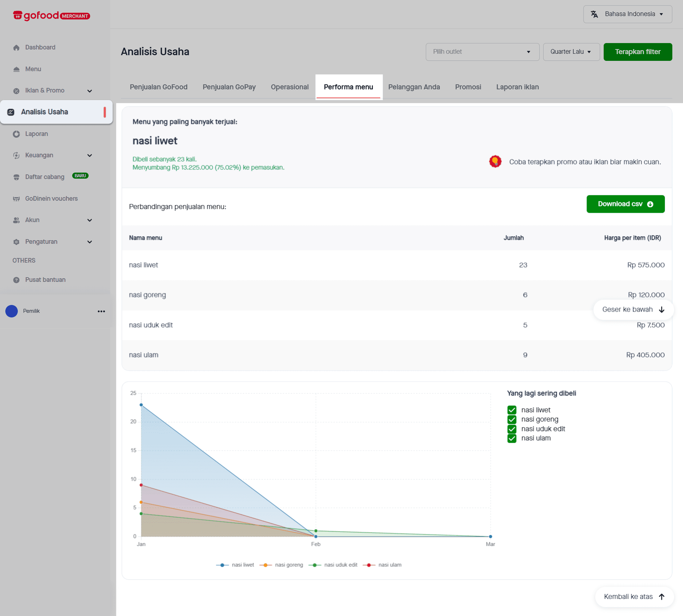Toggle nasi ulam legend marker below the chart

(369, 565)
